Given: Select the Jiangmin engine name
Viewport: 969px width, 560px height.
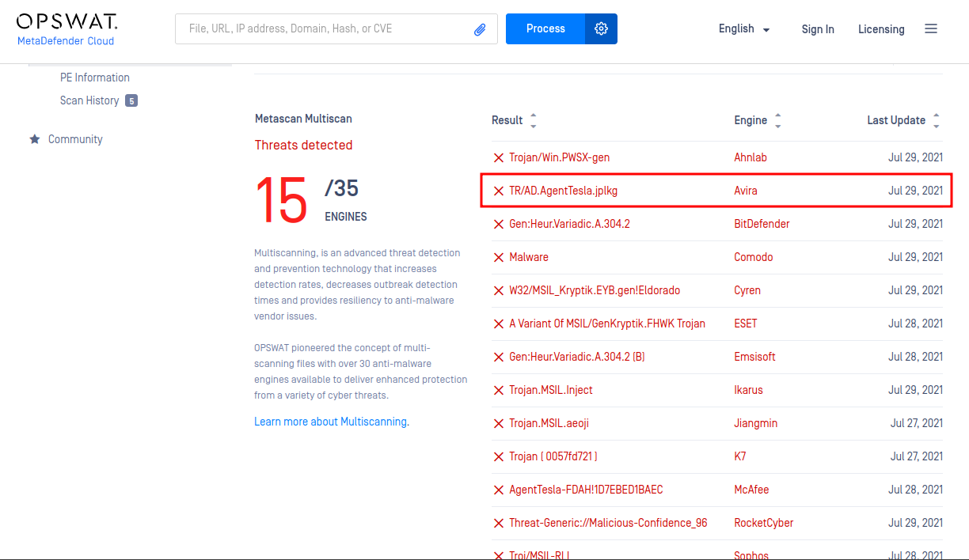Looking at the screenshot, I should [x=756, y=423].
